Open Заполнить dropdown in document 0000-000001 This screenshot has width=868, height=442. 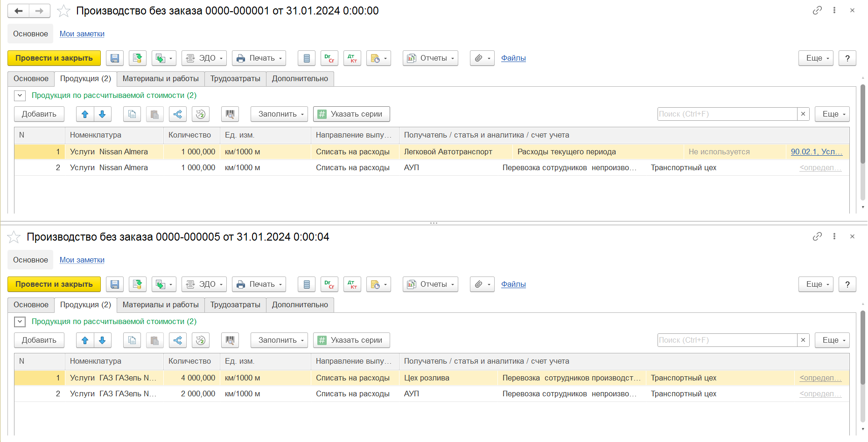[x=279, y=114]
